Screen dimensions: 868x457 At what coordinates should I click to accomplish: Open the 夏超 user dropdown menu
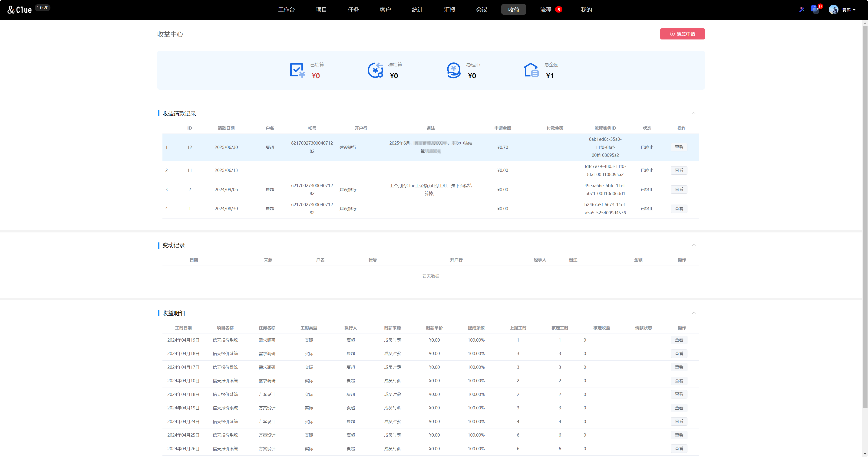[x=848, y=10]
